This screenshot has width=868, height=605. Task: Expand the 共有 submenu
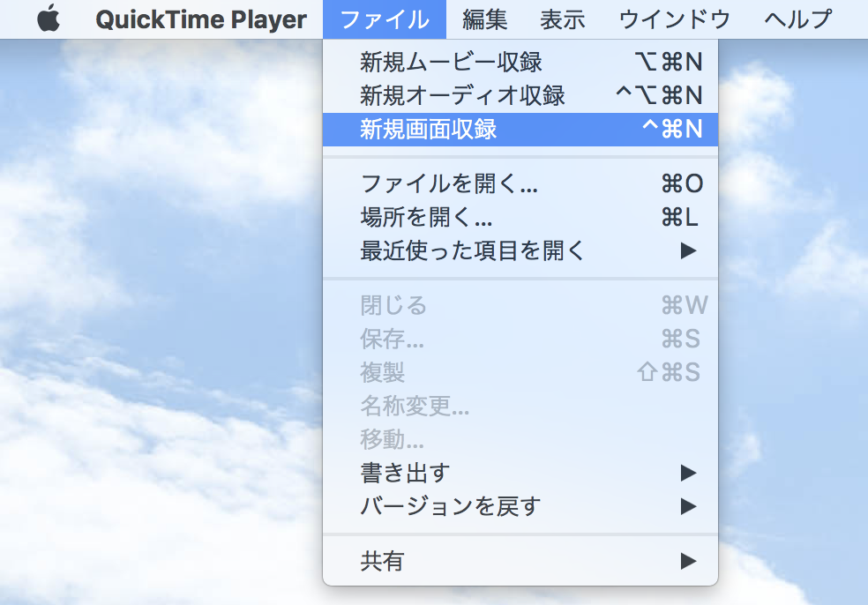pyautogui.click(x=520, y=561)
